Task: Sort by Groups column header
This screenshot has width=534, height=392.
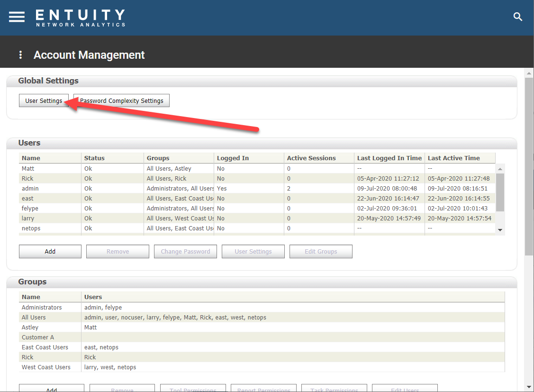Action: pyautogui.click(x=179, y=158)
